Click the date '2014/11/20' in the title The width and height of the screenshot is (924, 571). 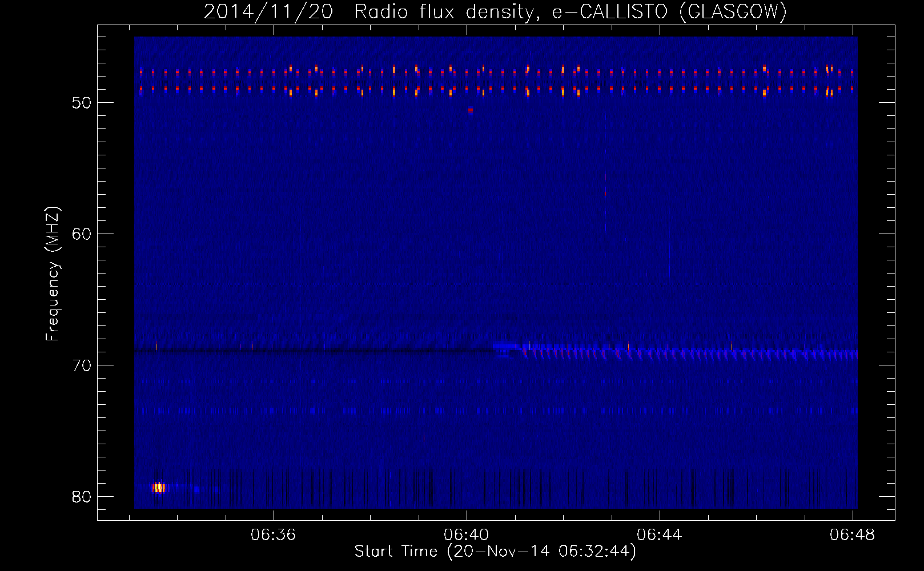(268, 11)
